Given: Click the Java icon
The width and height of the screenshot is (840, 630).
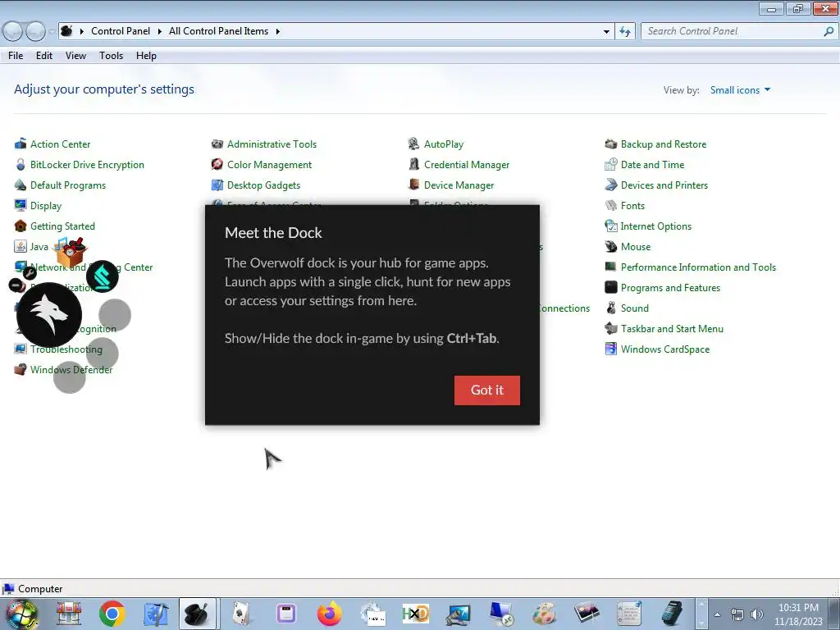Looking at the screenshot, I should [21, 246].
